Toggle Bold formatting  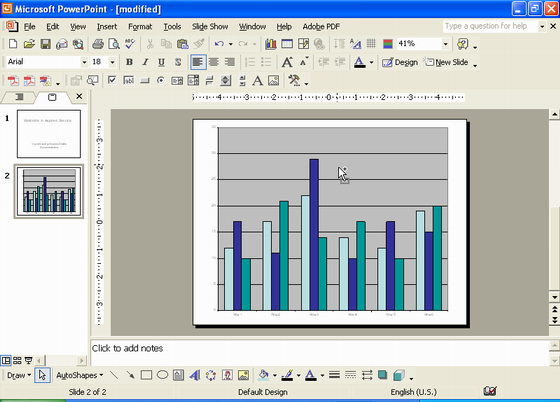(x=129, y=62)
